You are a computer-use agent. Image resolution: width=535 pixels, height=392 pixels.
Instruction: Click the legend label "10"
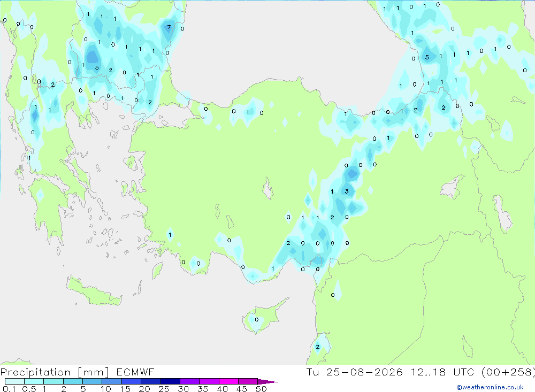coord(105,389)
